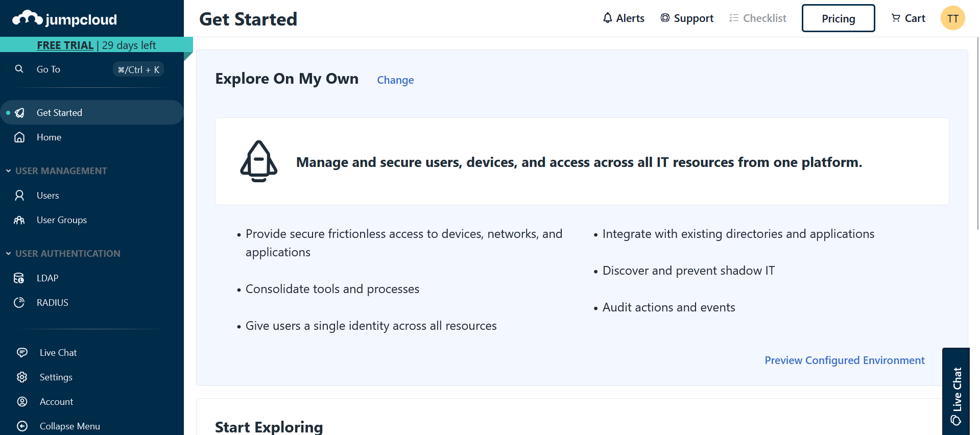The width and height of the screenshot is (980, 435).
Task: Click the TT user avatar
Action: (952, 18)
